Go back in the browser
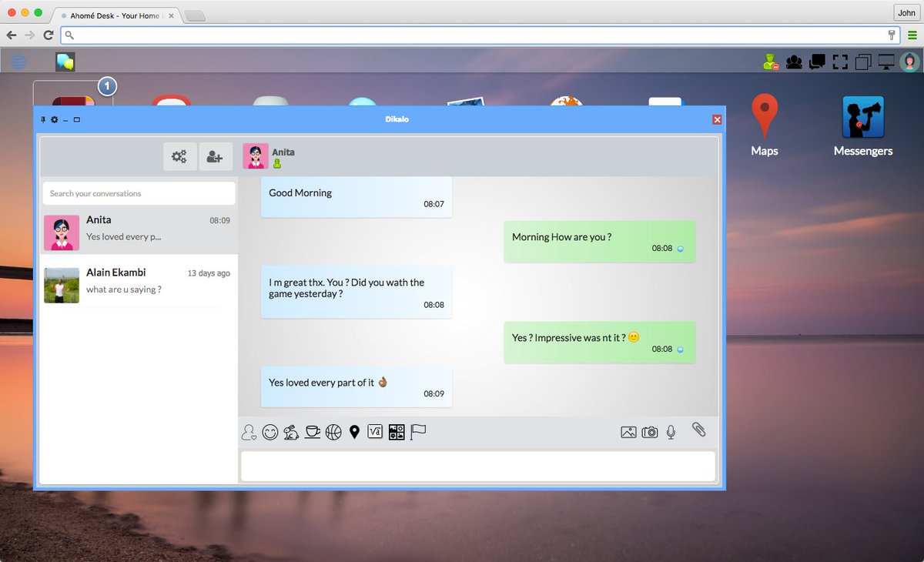The height and width of the screenshot is (562, 924). pos(12,35)
